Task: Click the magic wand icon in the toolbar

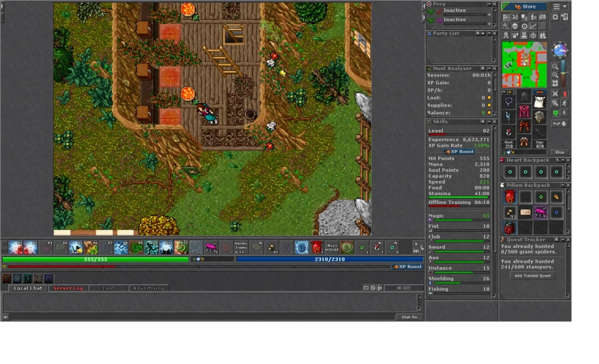Action: coord(506,26)
